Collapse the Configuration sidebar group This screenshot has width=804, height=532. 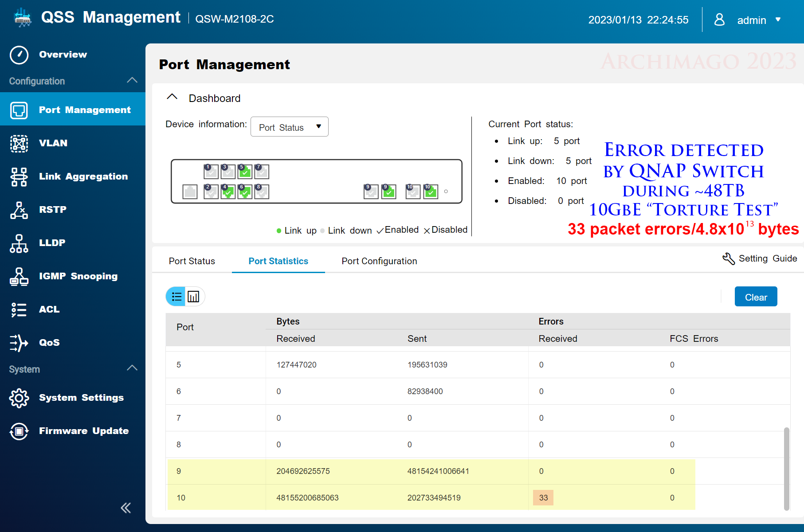[x=132, y=80]
